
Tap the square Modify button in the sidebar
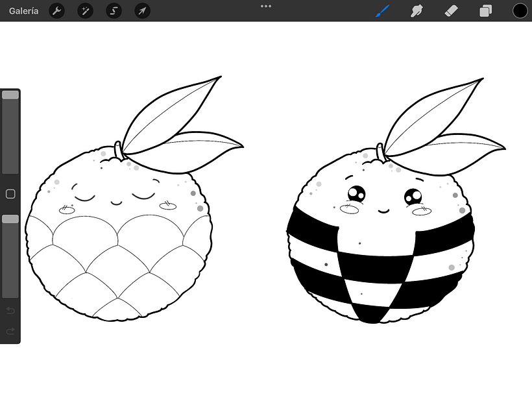pos(10,194)
